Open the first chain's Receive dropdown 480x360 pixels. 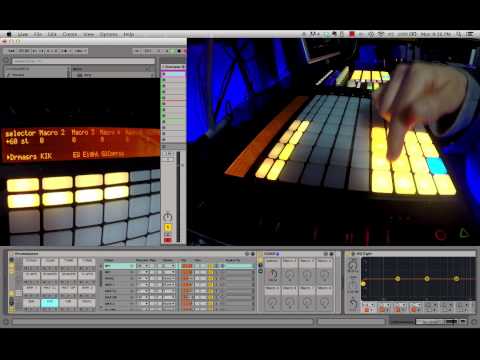(x=143, y=266)
